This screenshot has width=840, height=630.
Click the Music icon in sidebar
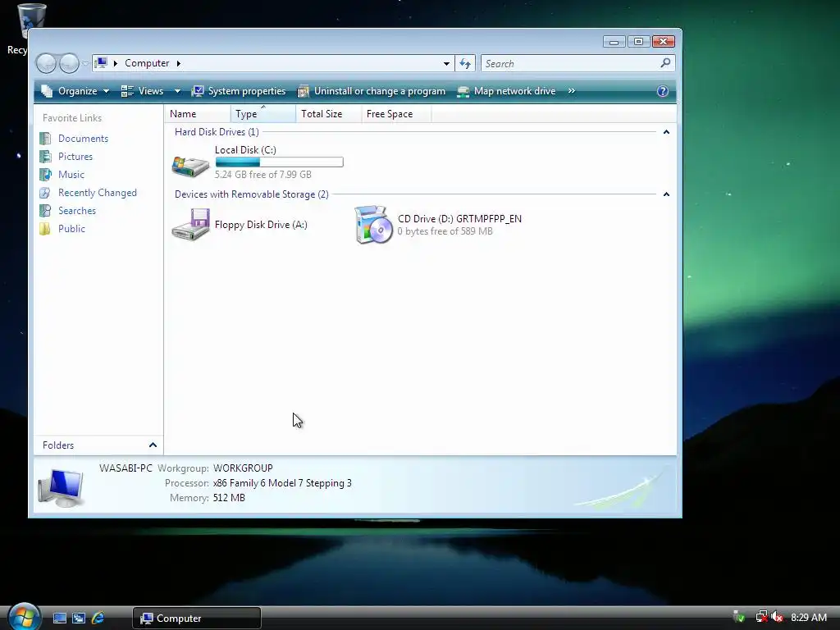click(x=46, y=175)
